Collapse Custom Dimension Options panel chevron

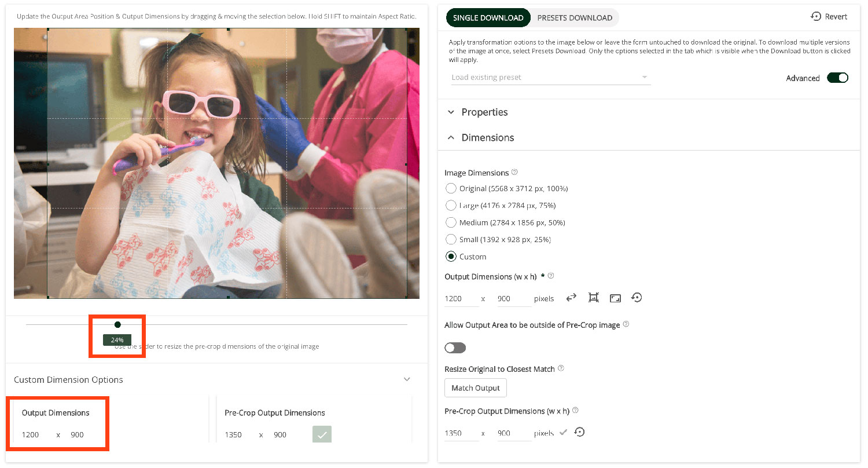[x=407, y=379]
